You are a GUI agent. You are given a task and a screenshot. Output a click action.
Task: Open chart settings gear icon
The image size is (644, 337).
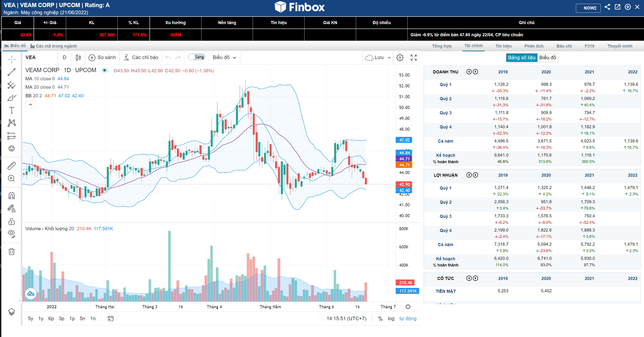(x=400, y=57)
